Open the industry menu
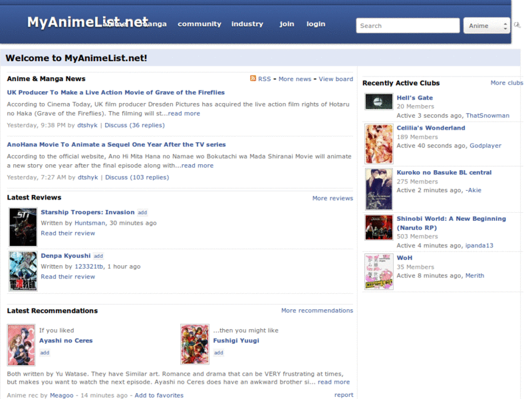532x399 pixels. click(247, 24)
